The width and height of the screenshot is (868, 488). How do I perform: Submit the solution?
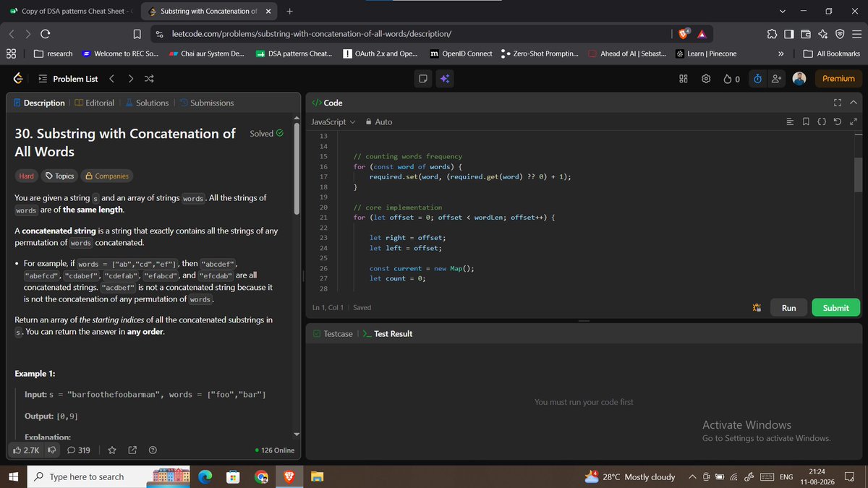835,307
